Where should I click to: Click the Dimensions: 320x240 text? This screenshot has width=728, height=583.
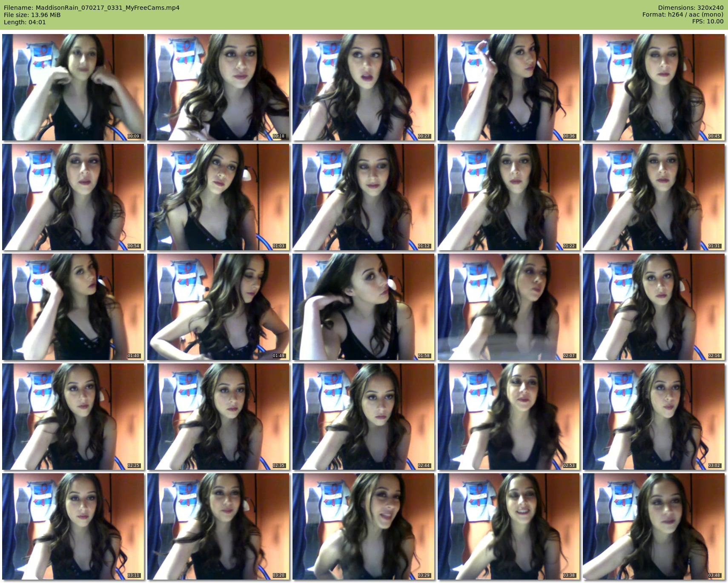pyautogui.click(x=691, y=8)
